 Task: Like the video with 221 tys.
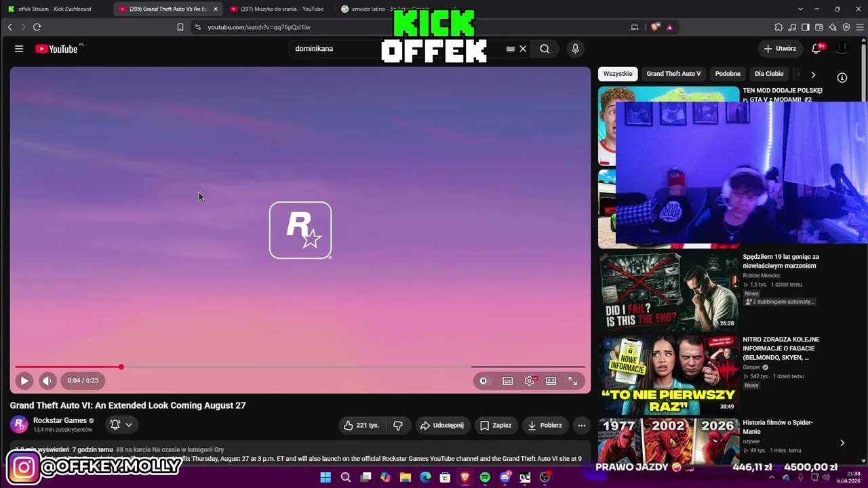[x=361, y=426]
